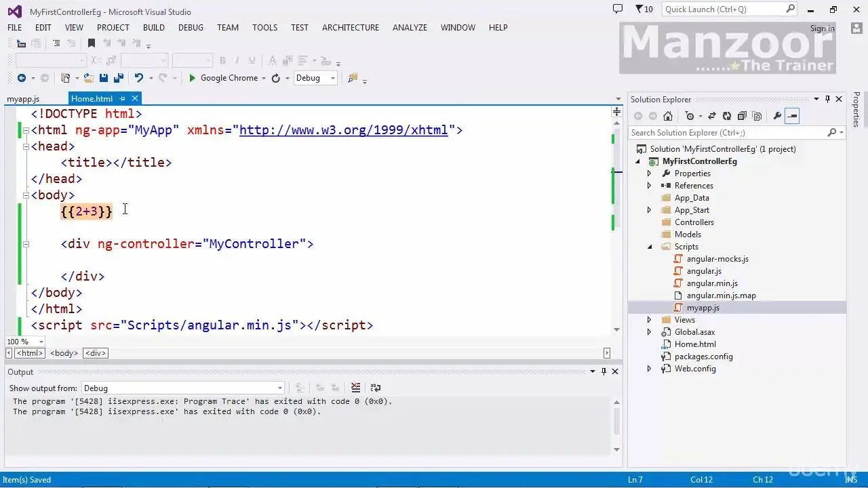Select Home.html in Solution Explorer
Viewport: 868px width, 488px height.
[x=695, y=344]
